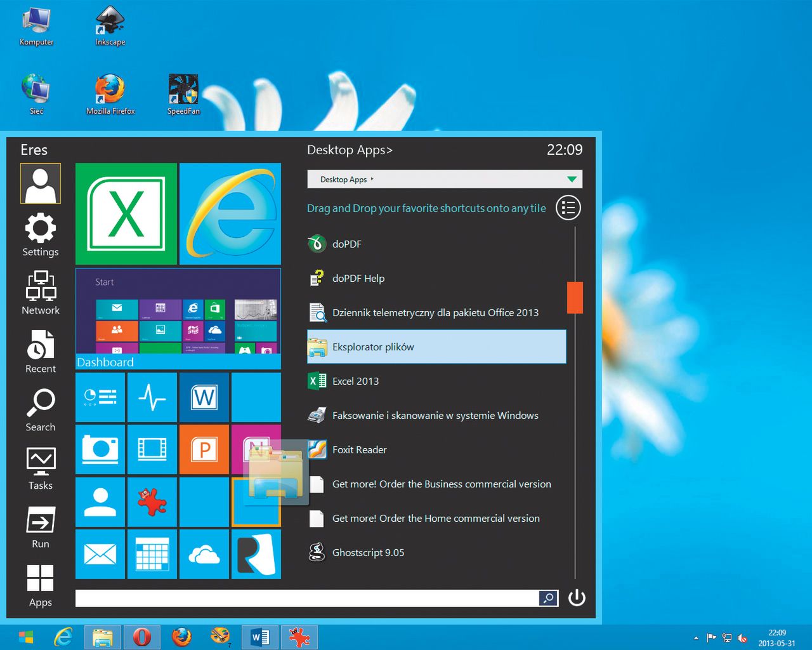Open the film video tile

(x=152, y=449)
